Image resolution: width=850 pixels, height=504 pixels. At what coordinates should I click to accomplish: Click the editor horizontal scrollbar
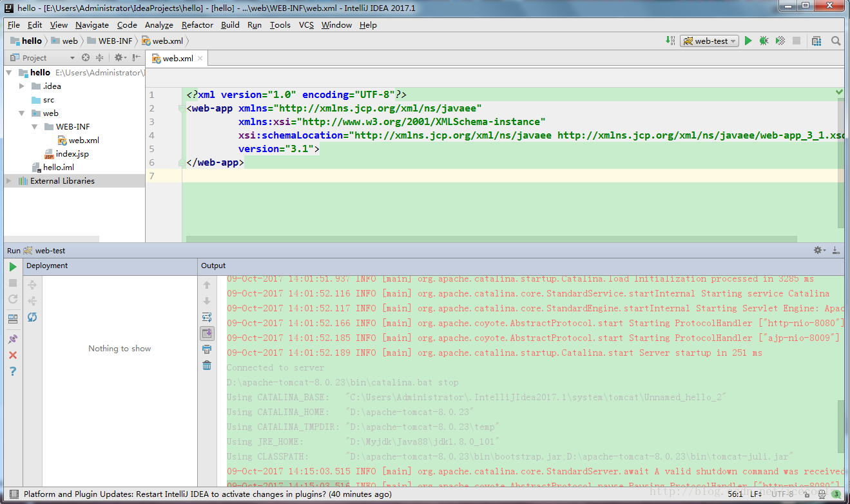pos(492,239)
